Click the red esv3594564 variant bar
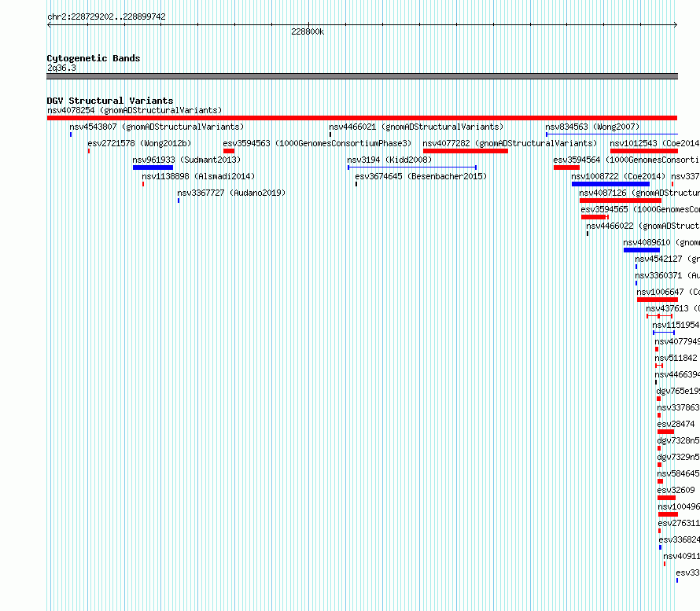 click(x=566, y=167)
